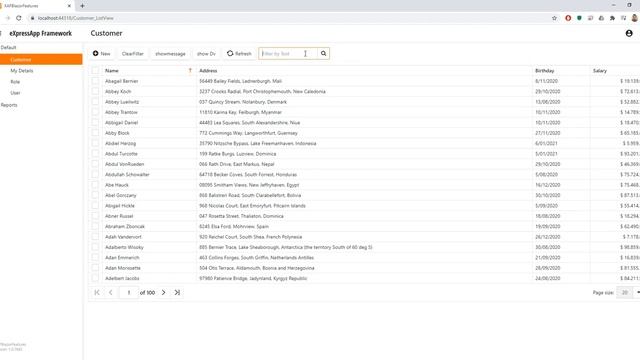
Task: Refresh the customer list
Action: [239, 53]
